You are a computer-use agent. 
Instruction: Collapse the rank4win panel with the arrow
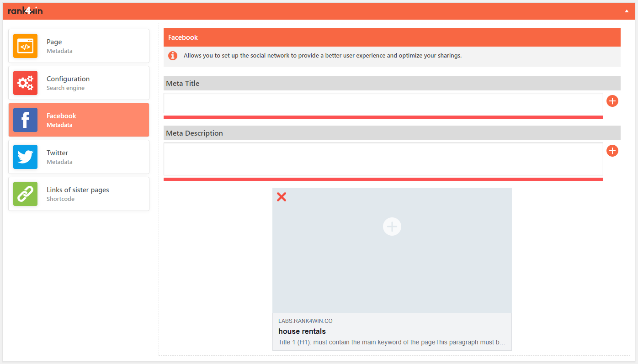point(627,11)
